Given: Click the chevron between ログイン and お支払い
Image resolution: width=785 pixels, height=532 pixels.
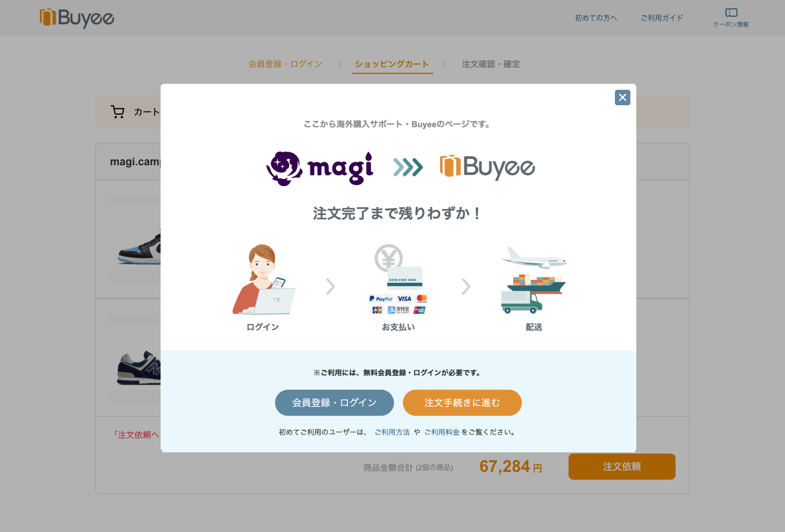Looking at the screenshot, I should click(331, 287).
